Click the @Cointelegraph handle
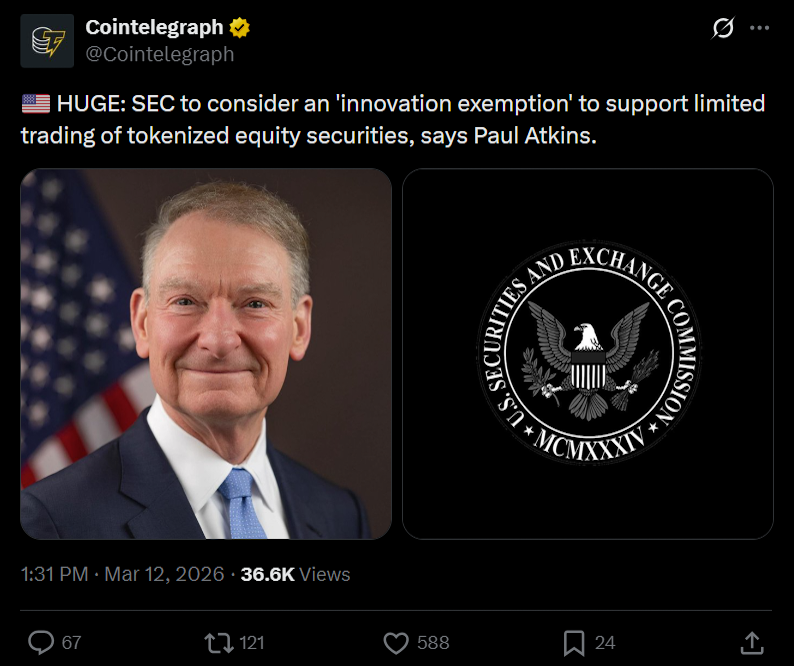This screenshot has height=666, width=794. pyautogui.click(x=160, y=54)
